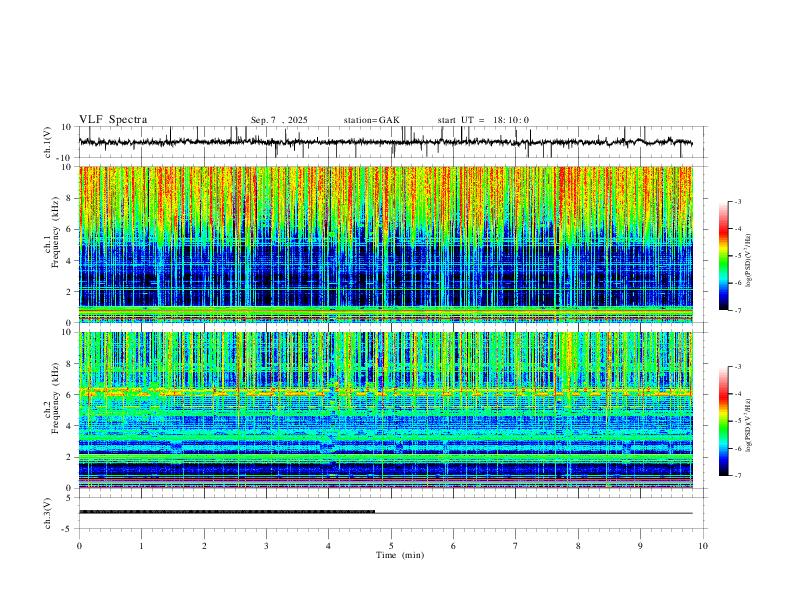Image resolution: width=792 pixels, height=612 pixels.
Task: Click the ch.1 "Frequency (kHz)" axis label
Action: tap(55, 232)
